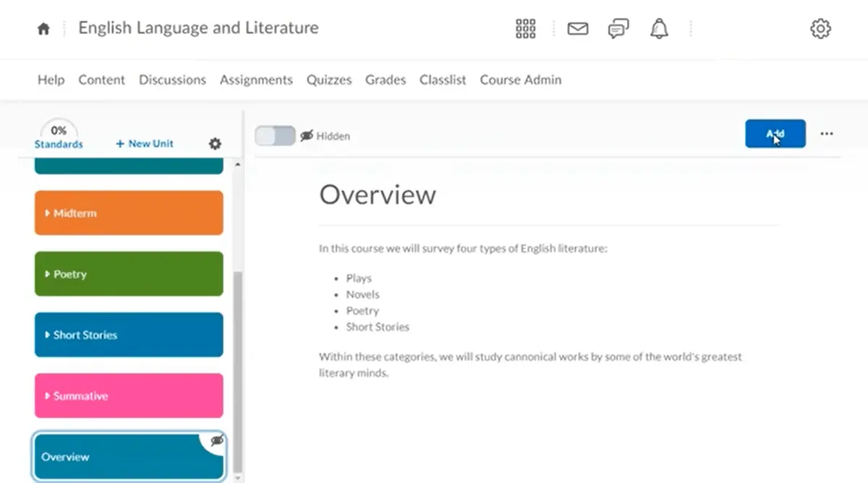Click the 'Poetry' bullet in the overview

[x=362, y=311]
